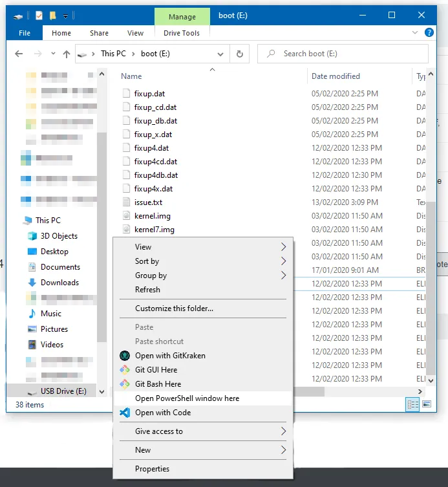Click boot (E:) in the address bar
This screenshot has width=448, height=487.
click(155, 54)
